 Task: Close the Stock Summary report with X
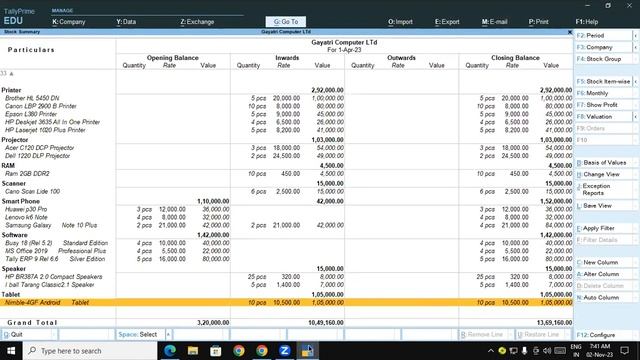click(x=570, y=32)
